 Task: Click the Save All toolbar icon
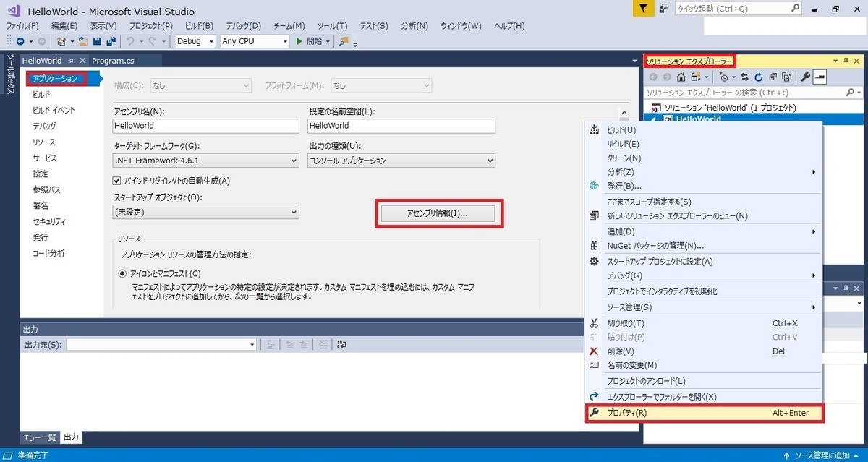[111, 41]
